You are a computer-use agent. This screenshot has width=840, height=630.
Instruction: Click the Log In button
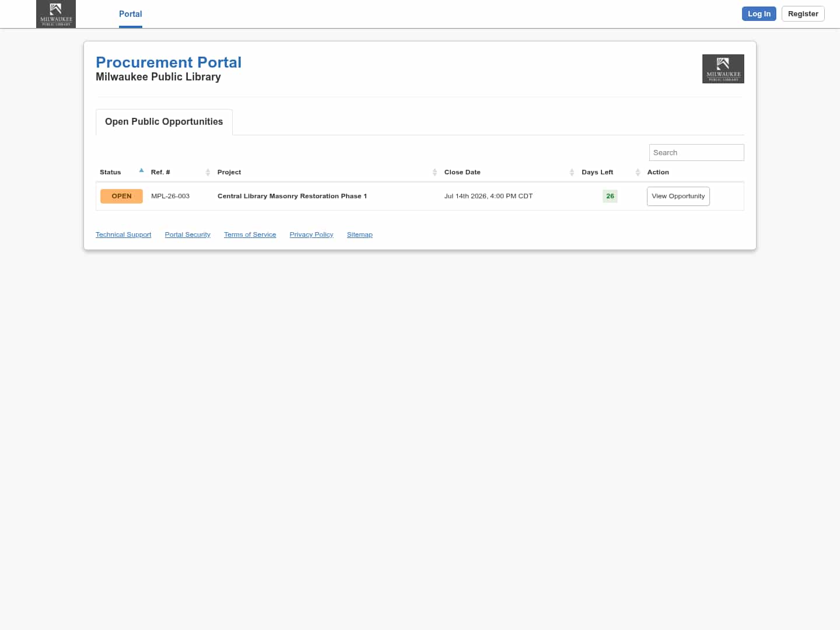(x=759, y=14)
